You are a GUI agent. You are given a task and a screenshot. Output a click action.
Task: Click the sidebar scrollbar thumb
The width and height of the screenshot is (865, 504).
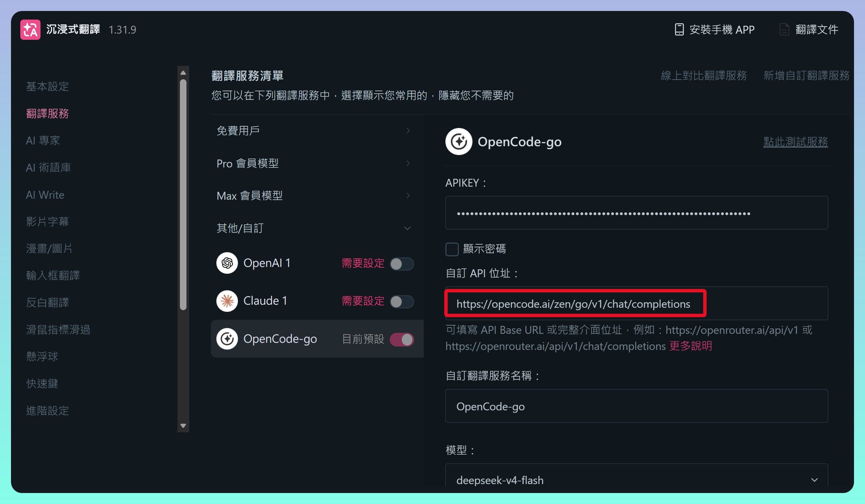pos(183,195)
